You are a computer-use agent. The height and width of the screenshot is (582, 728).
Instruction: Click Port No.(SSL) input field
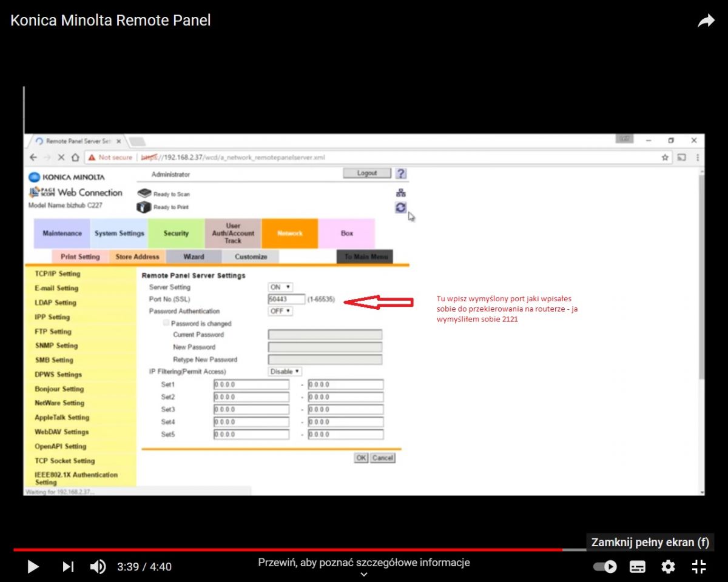coord(286,299)
